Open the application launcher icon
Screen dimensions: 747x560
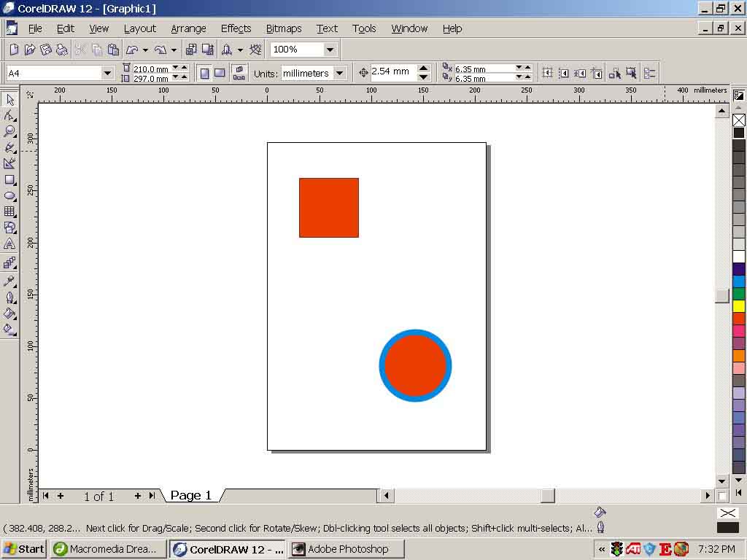pyautogui.click(x=227, y=50)
